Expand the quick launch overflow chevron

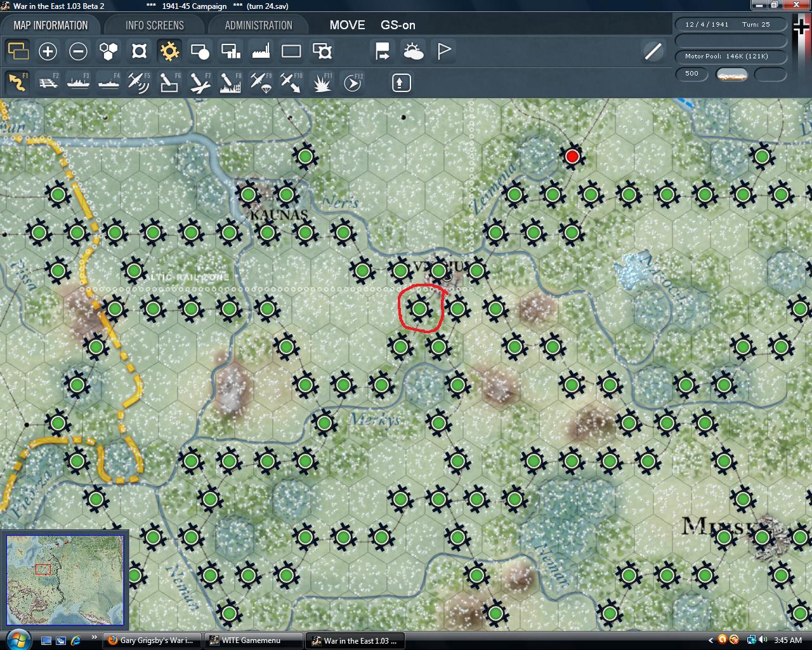[95, 637]
